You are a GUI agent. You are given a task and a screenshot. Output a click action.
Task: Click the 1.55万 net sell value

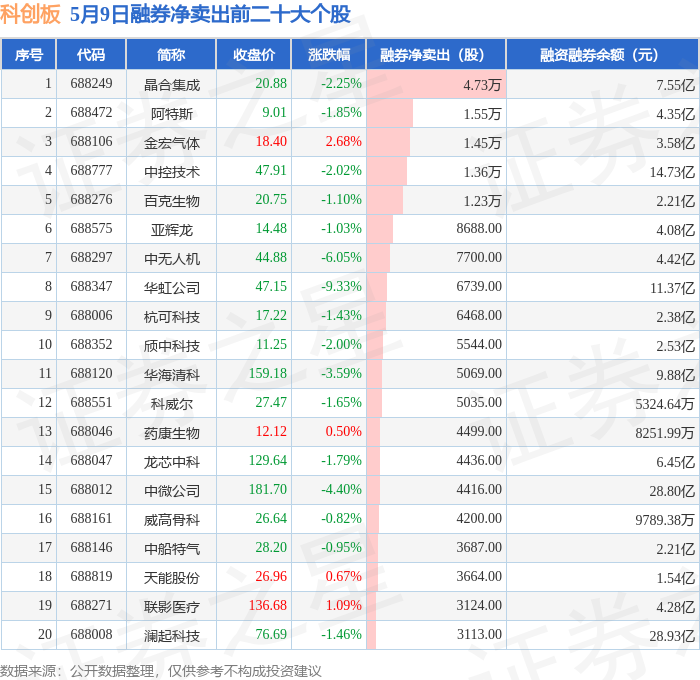tap(483, 113)
